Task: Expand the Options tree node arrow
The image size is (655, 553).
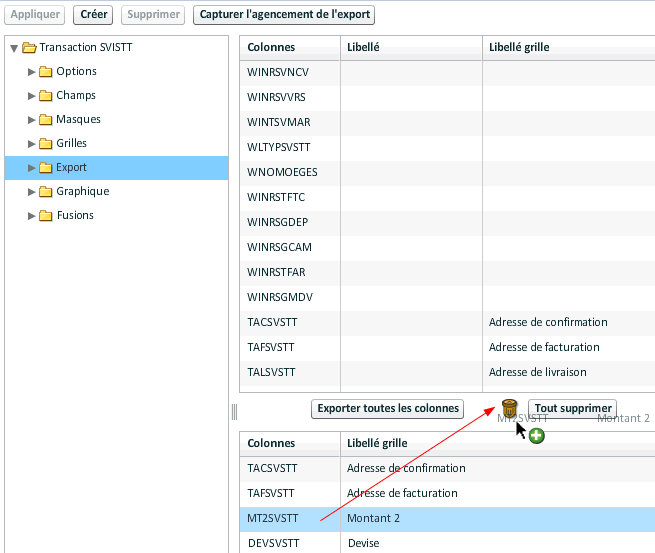Action: pyautogui.click(x=32, y=72)
